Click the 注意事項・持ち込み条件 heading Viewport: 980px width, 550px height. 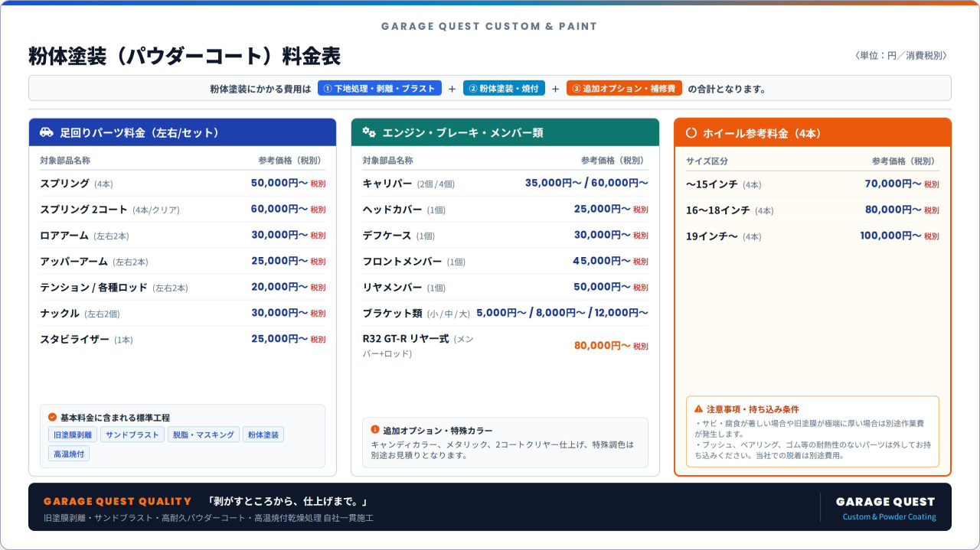tap(753, 409)
